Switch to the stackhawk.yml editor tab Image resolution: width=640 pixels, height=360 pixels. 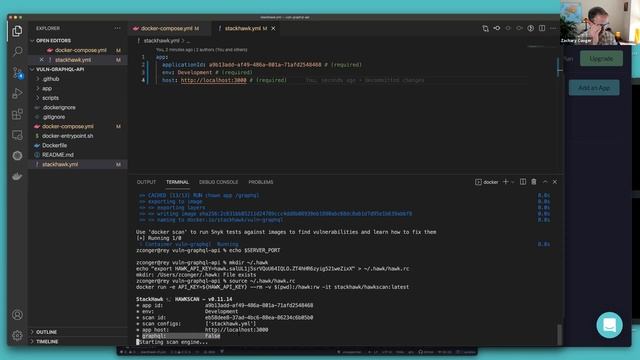(x=246, y=28)
